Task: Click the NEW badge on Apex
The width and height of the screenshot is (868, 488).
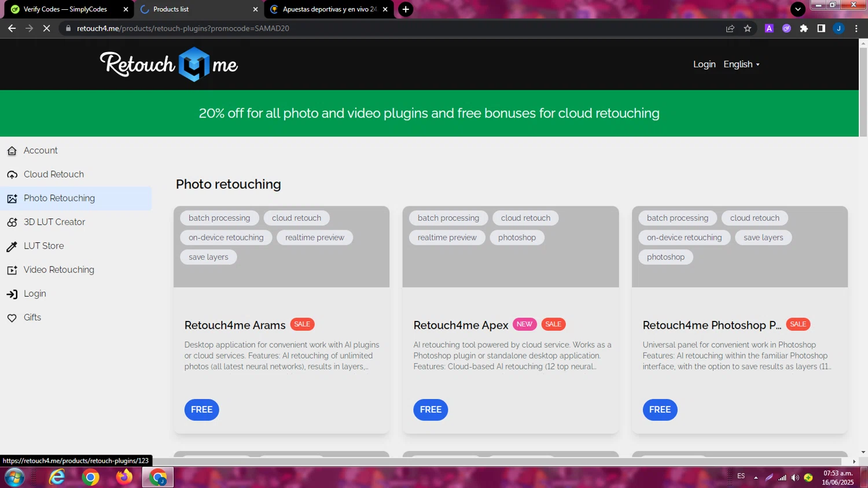Action: point(524,324)
